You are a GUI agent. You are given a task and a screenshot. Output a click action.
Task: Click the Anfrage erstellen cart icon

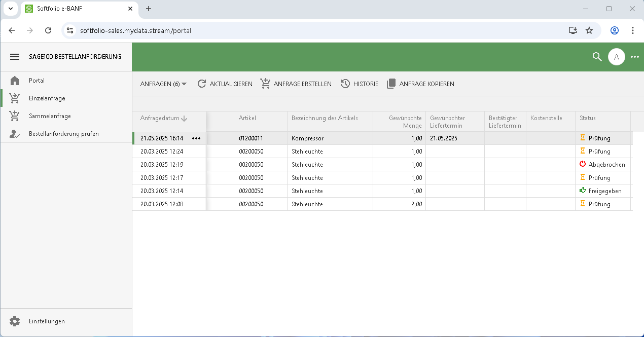coord(265,84)
